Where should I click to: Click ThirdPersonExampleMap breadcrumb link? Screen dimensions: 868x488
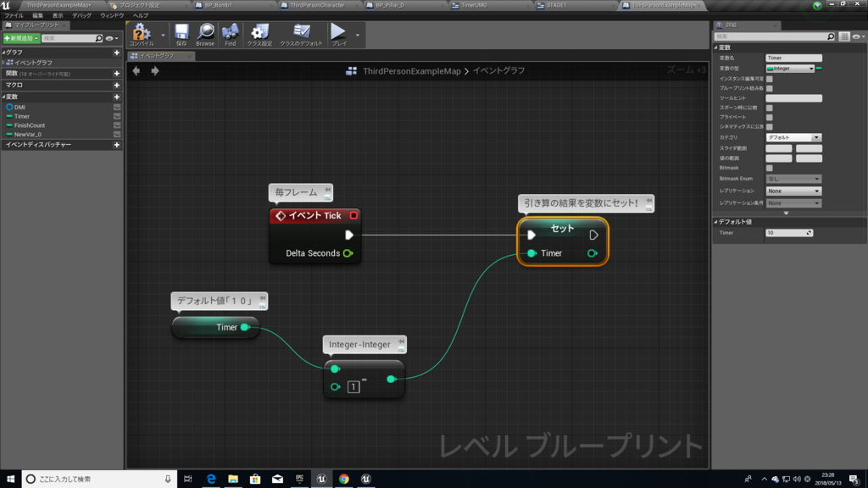coord(412,71)
